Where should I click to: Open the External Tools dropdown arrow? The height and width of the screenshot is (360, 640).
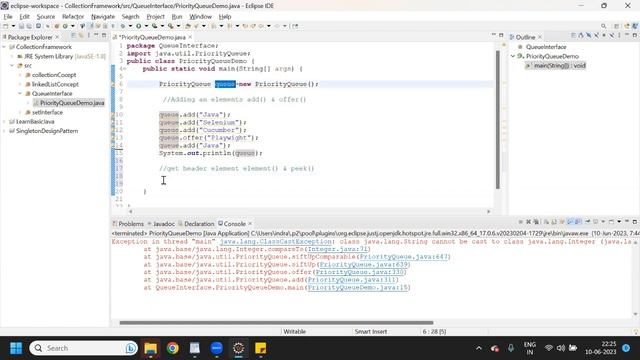click(x=178, y=26)
